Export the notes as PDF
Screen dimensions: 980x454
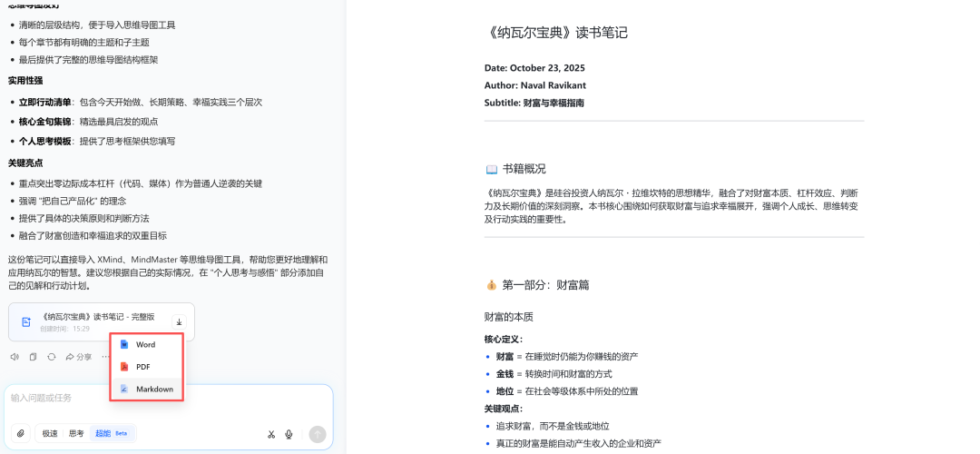[x=146, y=367]
